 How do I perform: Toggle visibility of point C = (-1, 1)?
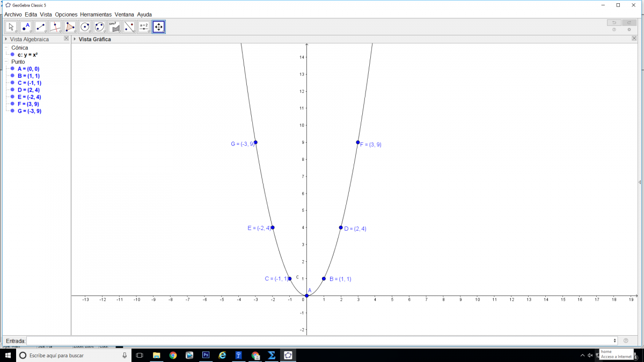click(12, 83)
